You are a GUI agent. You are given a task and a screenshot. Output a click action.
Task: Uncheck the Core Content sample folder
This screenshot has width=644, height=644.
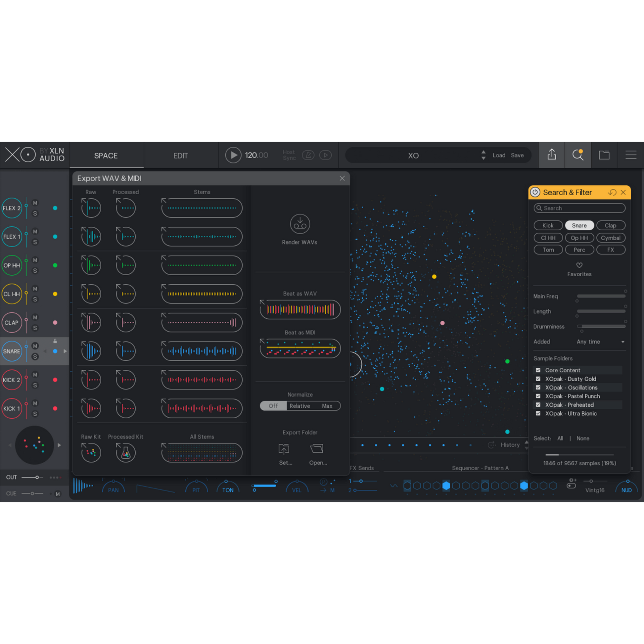click(538, 370)
